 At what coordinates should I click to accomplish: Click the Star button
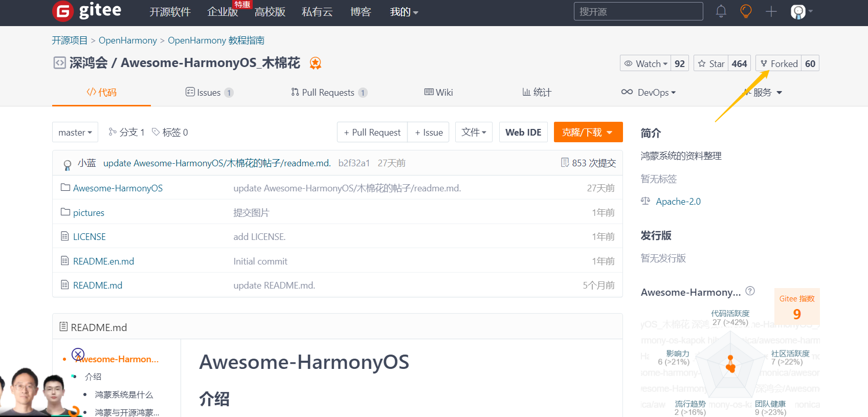711,63
